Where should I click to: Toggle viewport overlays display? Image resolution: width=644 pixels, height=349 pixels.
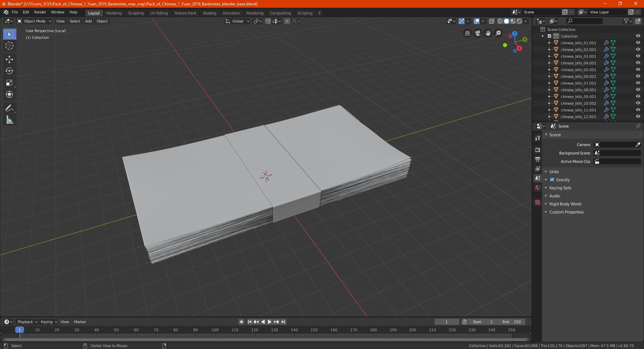[x=477, y=21]
